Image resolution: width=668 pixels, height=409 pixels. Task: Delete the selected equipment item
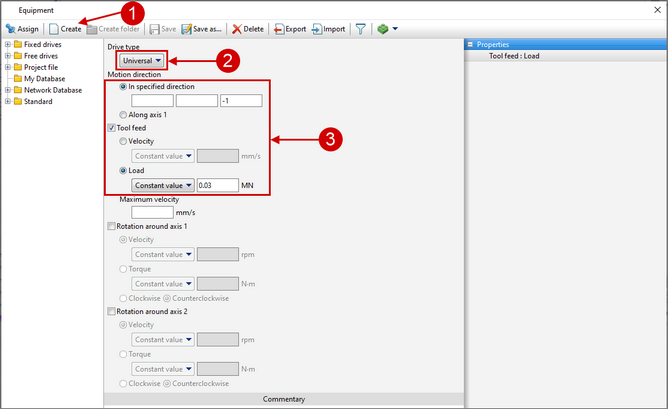pyautogui.click(x=248, y=29)
